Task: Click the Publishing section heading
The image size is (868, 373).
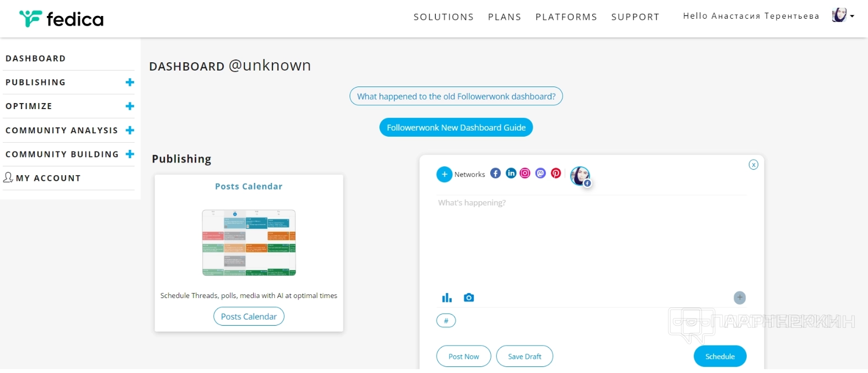Action: click(181, 159)
